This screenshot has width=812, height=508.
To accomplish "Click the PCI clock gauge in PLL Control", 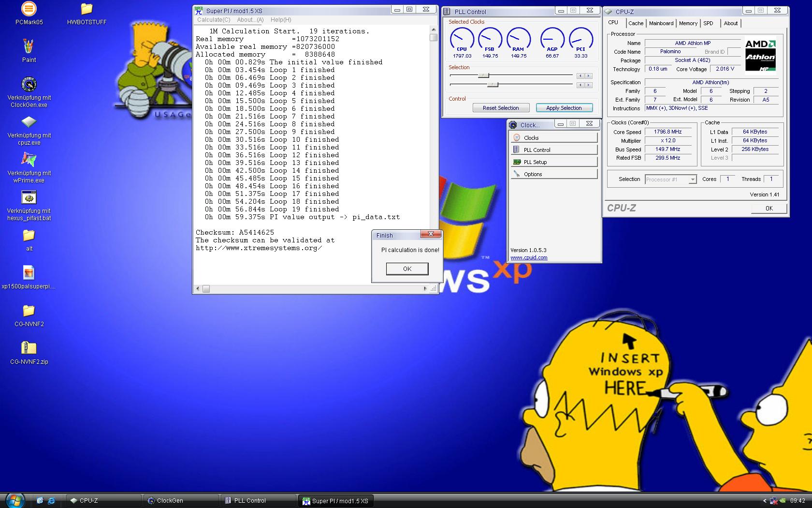I will click(x=580, y=40).
